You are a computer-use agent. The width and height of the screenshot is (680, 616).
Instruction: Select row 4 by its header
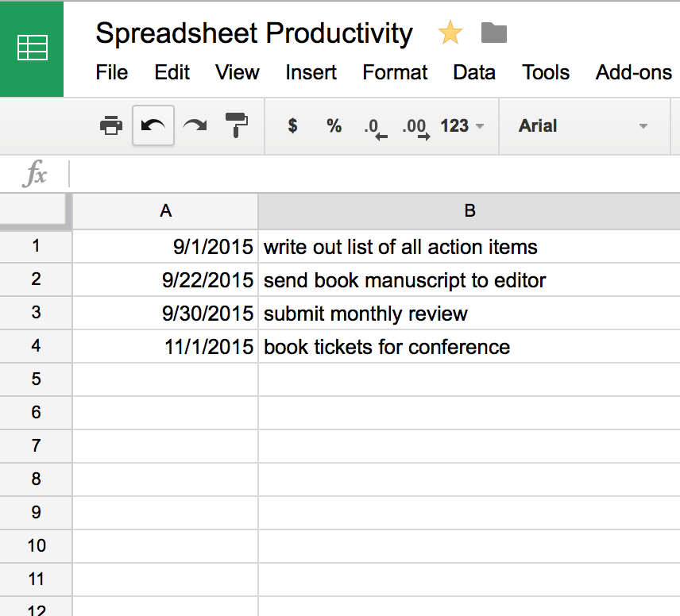[x=36, y=346]
